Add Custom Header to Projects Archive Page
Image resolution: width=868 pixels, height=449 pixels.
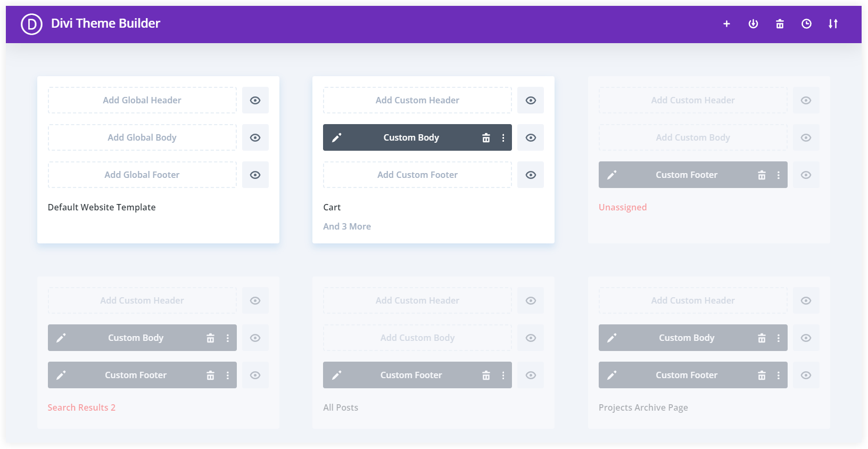click(x=693, y=300)
